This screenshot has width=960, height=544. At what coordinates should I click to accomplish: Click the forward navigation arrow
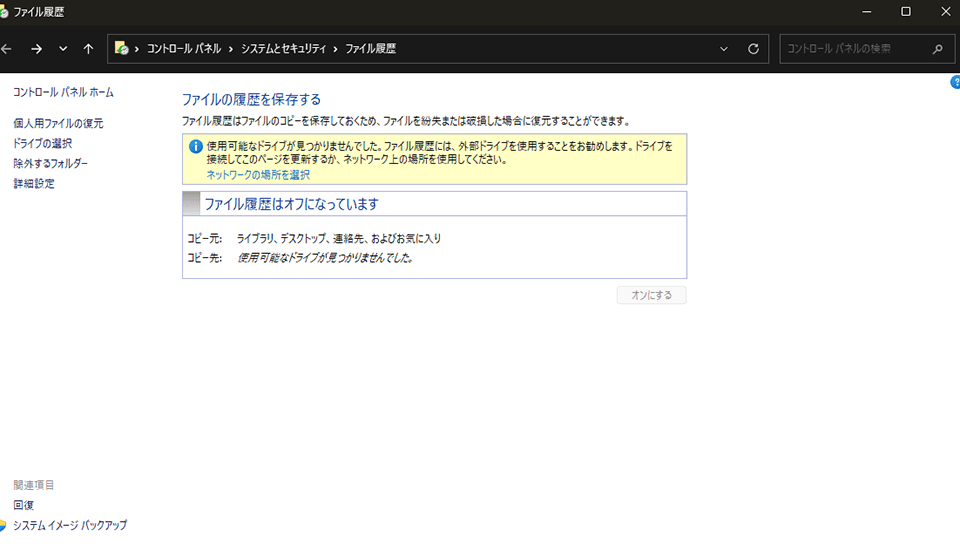click(37, 49)
